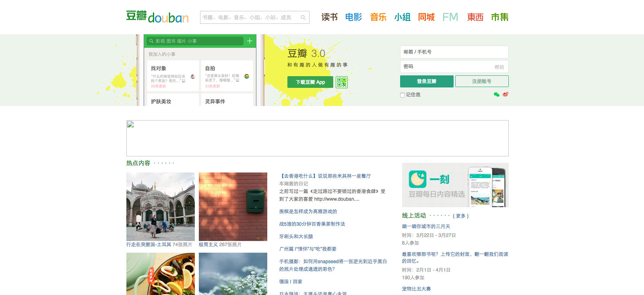Open 车瑞茜的日记 author link
This screenshot has width=644, height=295.
coord(294,184)
